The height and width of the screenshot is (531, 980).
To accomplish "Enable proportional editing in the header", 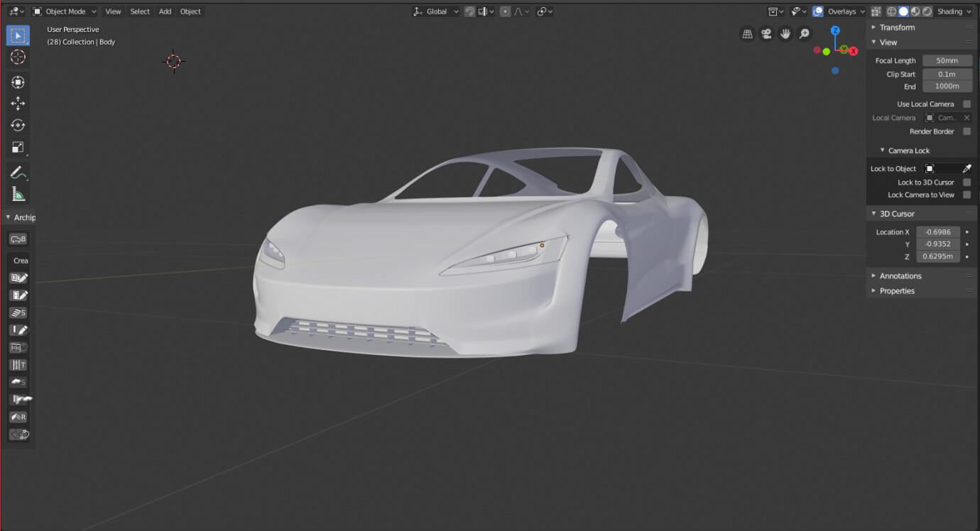I will pyautogui.click(x=504, y=11).
